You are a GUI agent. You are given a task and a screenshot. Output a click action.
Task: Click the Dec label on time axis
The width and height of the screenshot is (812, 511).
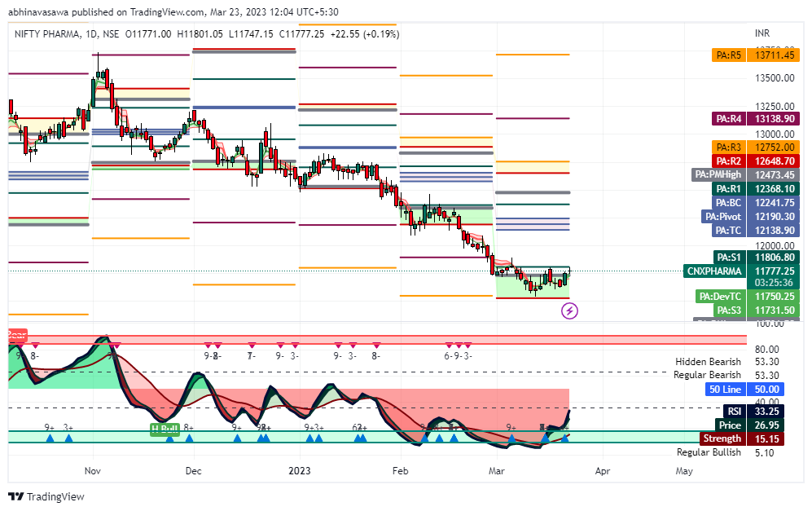tap(193, 471)
